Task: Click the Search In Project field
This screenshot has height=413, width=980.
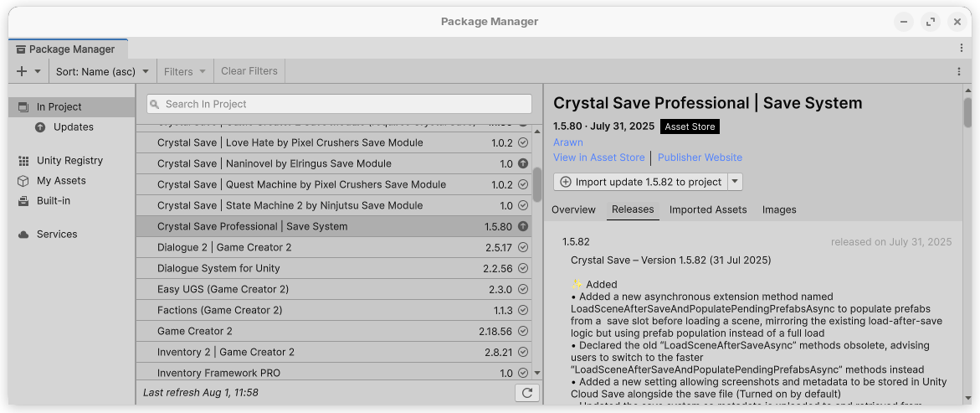Action: (x=339, y=104)
